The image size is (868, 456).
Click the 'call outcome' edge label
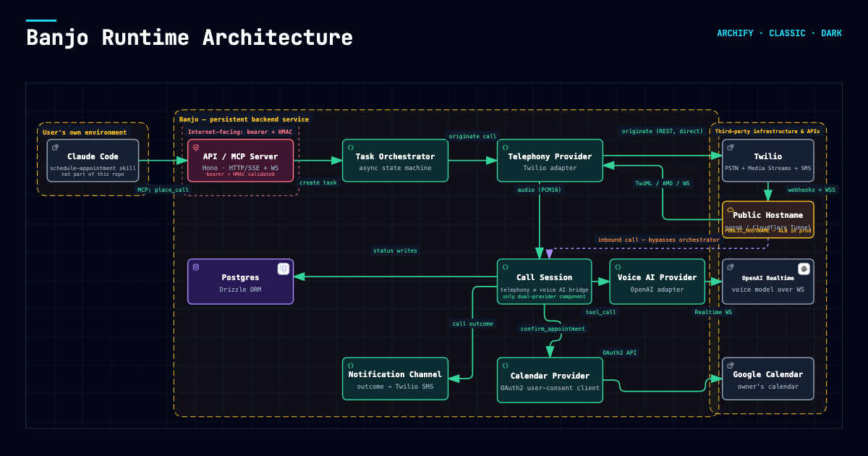[472, 324]
